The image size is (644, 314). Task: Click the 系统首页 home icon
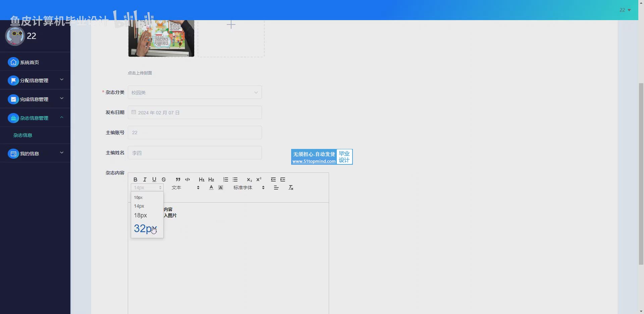point(13,62)
